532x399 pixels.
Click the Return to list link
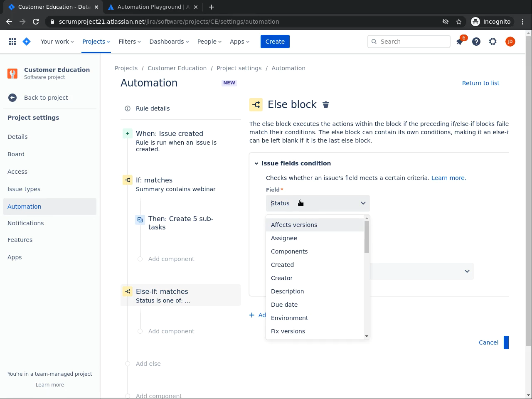click(x=480, y=83)
